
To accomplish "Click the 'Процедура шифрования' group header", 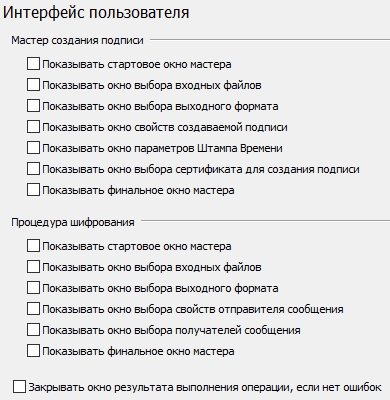I will [x=73, y=222].
